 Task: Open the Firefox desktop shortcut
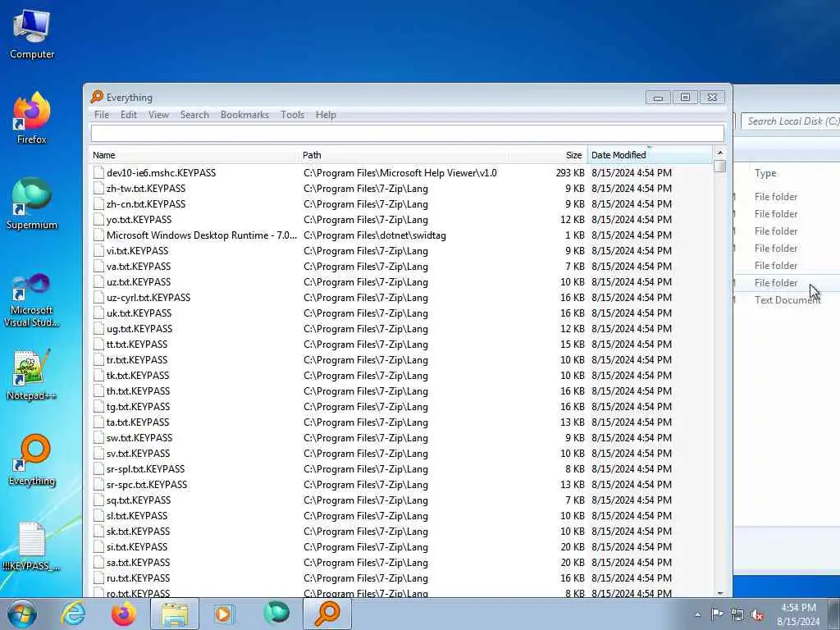[32, 118]
